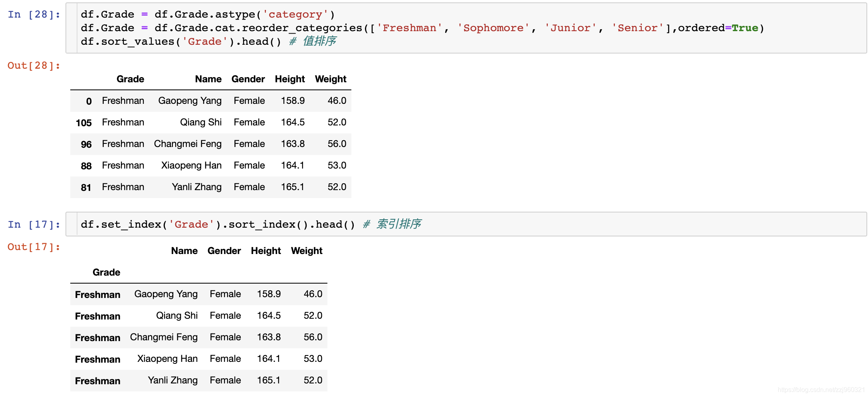This screenshot has width=868, height=397.
Task: Click height 164.5 in Out[17] table
Action: 269,316
